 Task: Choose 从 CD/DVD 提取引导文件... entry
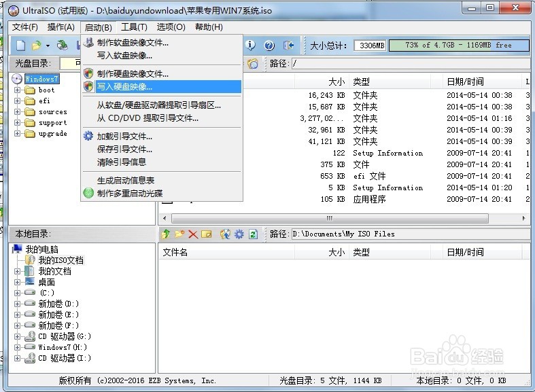point(162,118)
